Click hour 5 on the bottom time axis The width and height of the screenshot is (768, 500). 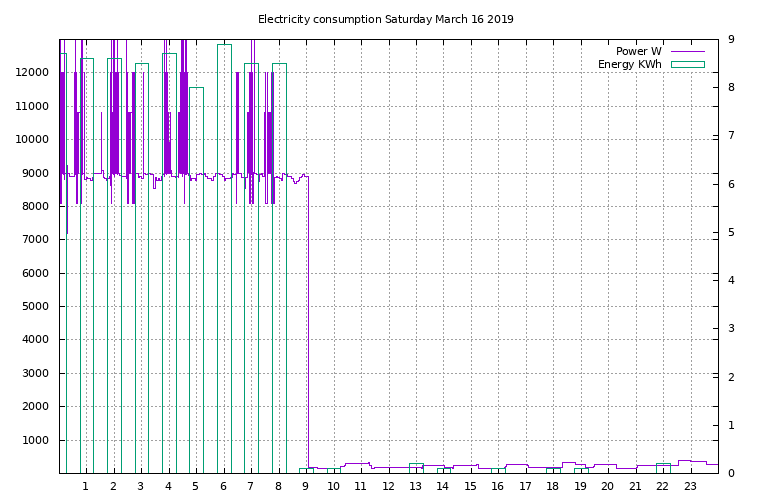coord(195,486)
